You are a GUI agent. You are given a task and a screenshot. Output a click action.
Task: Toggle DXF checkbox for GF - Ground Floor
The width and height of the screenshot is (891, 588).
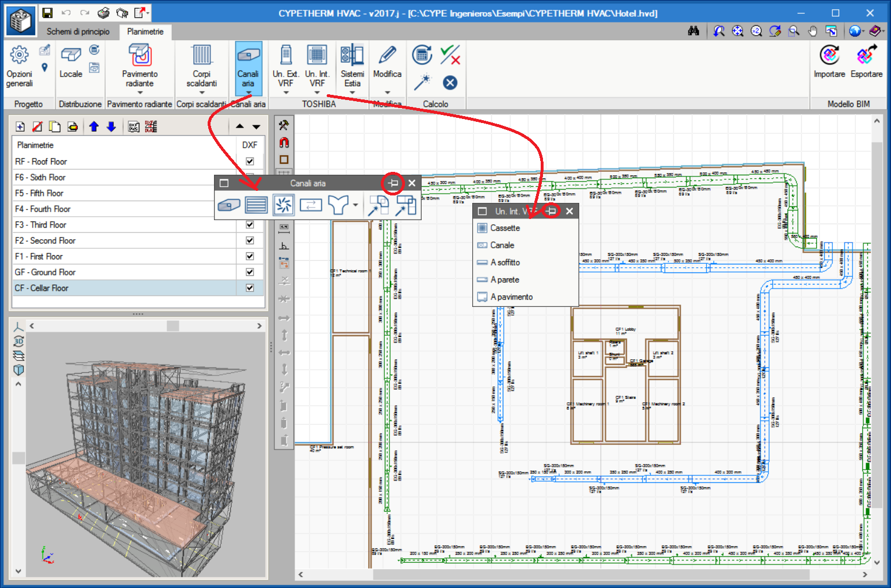click(x=250, y=272)
